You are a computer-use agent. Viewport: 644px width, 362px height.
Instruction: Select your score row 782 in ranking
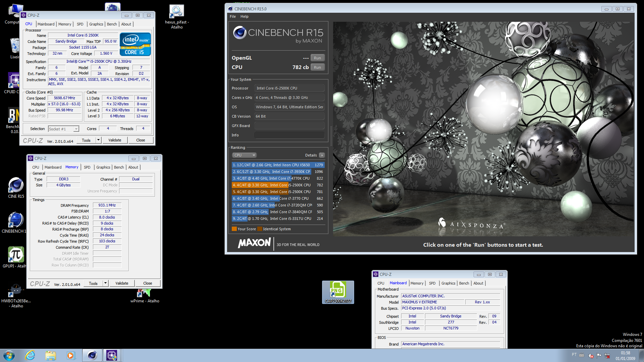[278, 185]
